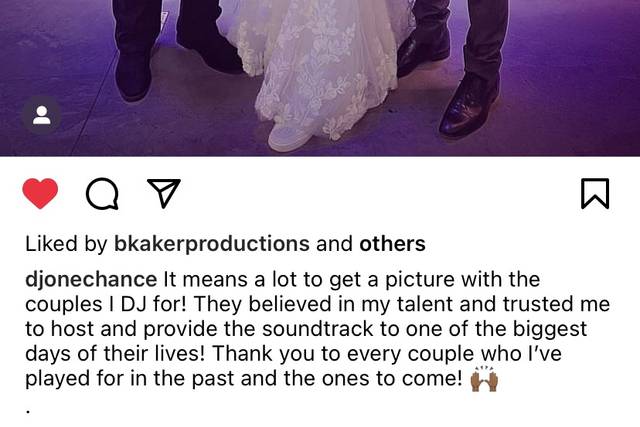This screenshot has width=640, height=427.
Task: Tap the dark suede boot in photo
Action: pos(135,76)
